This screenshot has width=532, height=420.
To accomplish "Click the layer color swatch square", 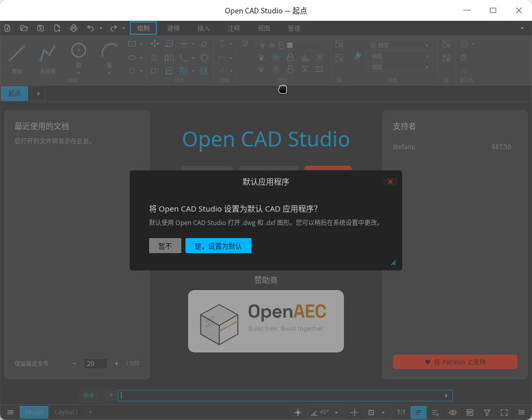I will [x=290, y=45].
